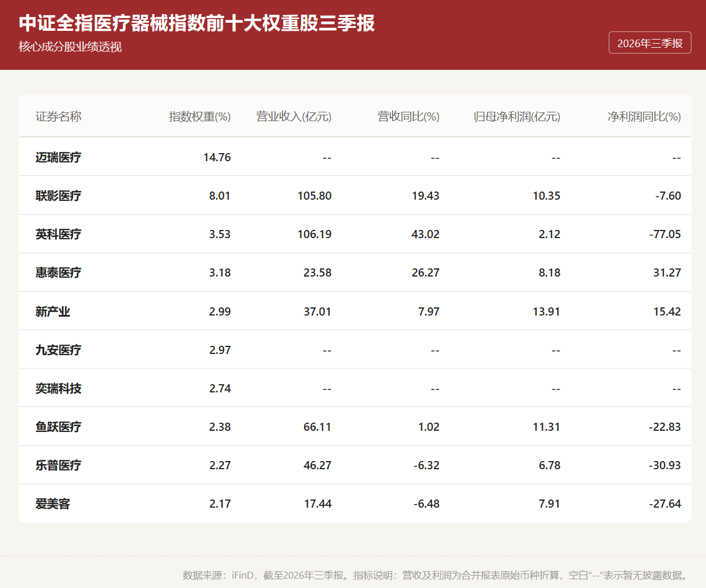The image size is (706, 588).
Task: Click the net profit change -30.93
Action: (x=665, y=465)
